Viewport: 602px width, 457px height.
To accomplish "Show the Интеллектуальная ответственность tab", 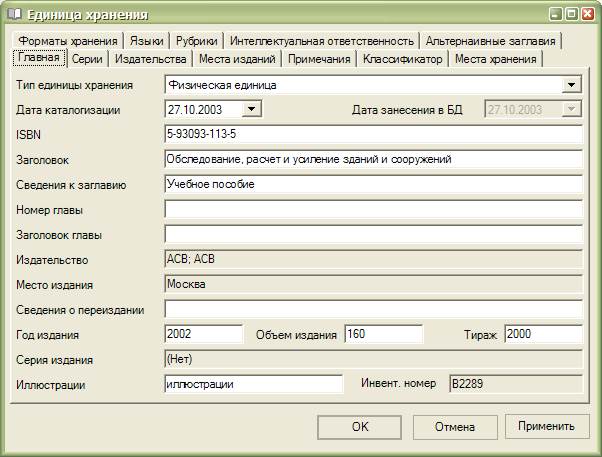I will pyautogui.click(x=321, y=41).
